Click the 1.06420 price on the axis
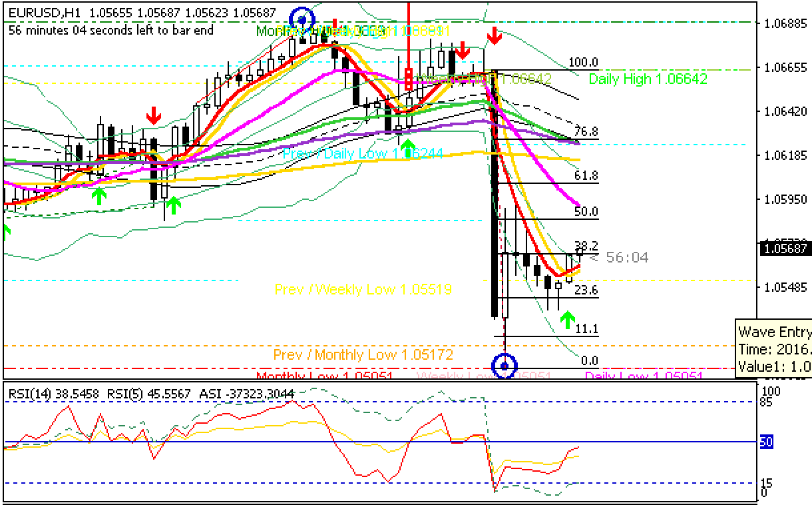This screenshot has height=505, width=812. click(785, 111)
